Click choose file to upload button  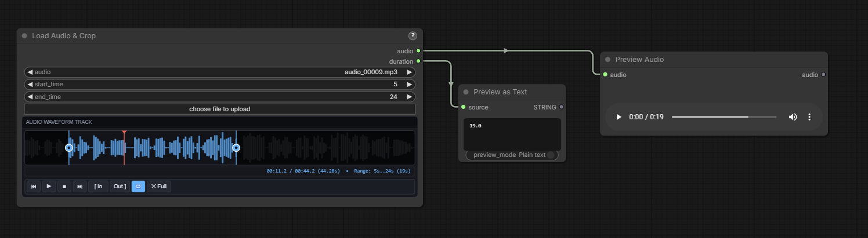point(220,109)
